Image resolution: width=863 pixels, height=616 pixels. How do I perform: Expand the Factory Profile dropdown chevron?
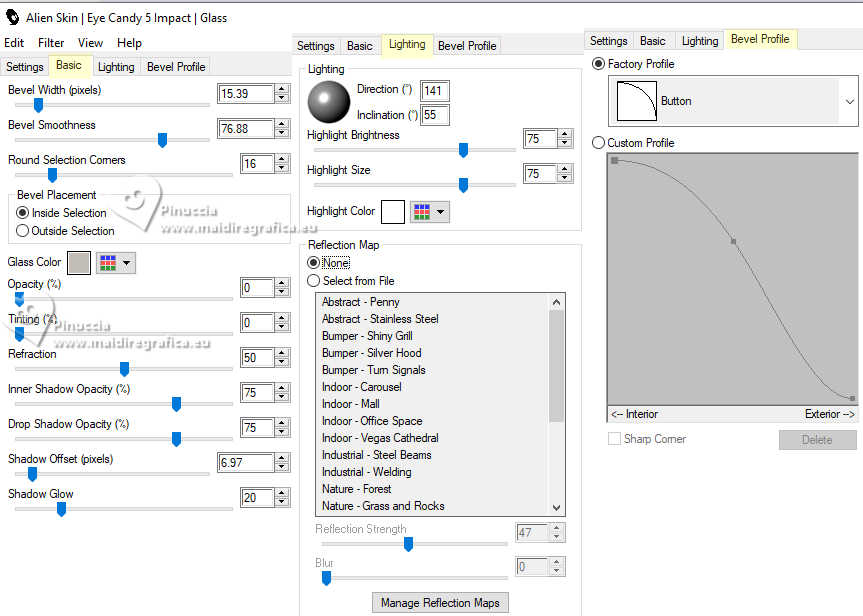pyautogui.click(x=850, y=101)
